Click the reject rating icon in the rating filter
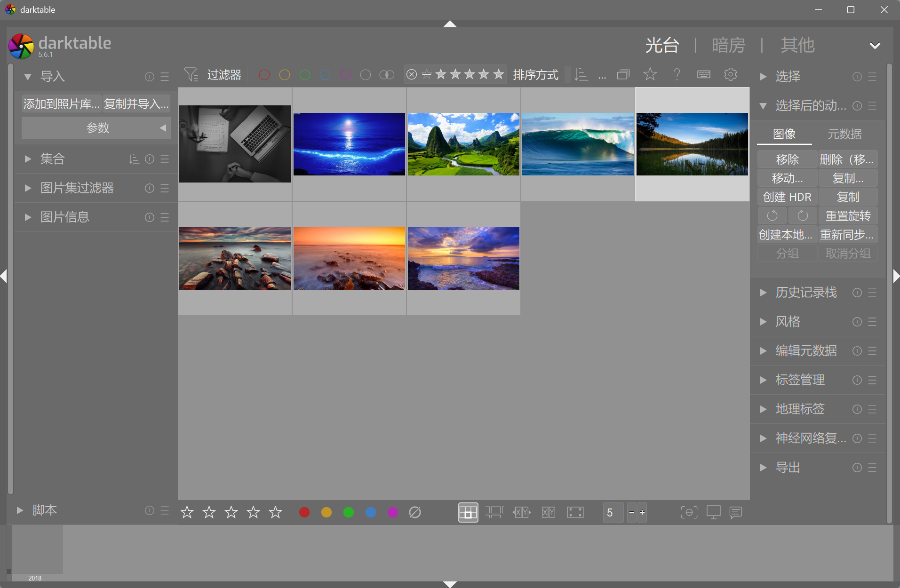Viewport: 900px width, 588px height. (x=412, y=74)
